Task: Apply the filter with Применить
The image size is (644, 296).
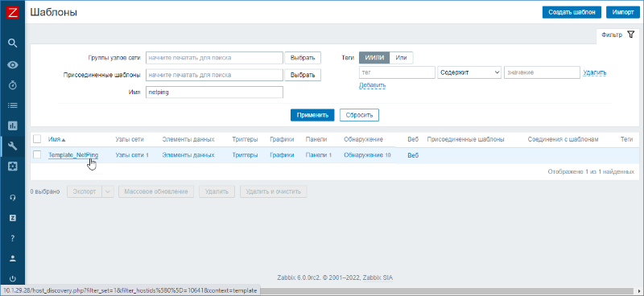Action: tap(312, 115)
